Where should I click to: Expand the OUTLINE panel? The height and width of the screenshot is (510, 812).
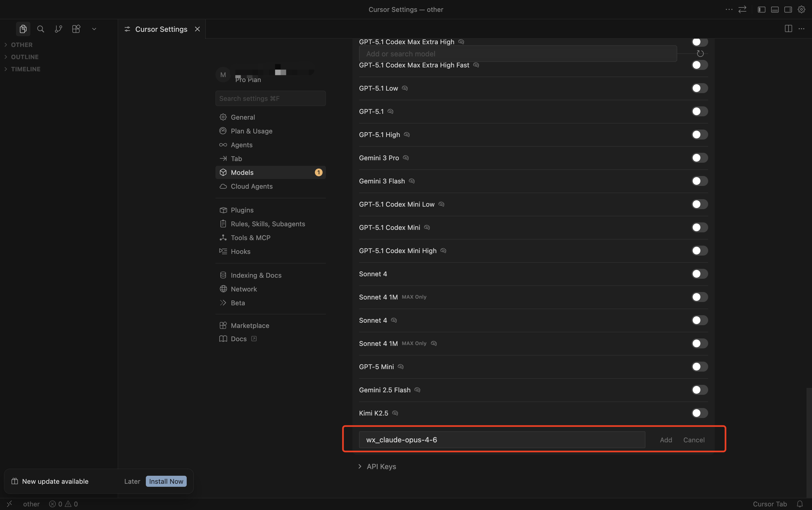[x=25, y=57]
